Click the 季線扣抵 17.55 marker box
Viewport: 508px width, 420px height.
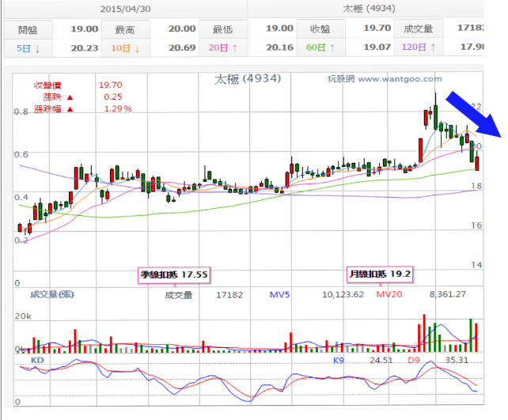(x=174, y=275)
